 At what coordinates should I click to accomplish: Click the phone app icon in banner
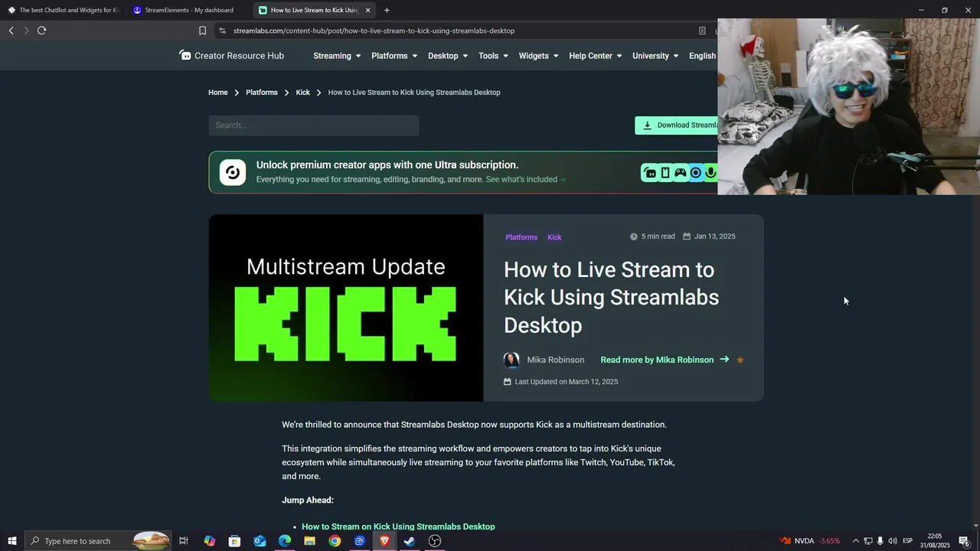665,172
